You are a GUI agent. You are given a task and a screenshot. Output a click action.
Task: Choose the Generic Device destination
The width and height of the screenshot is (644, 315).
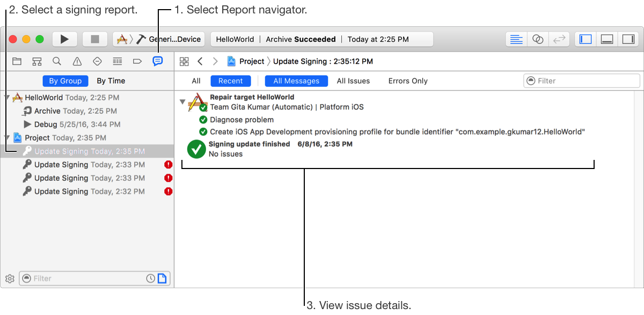[x=170, y=39]
